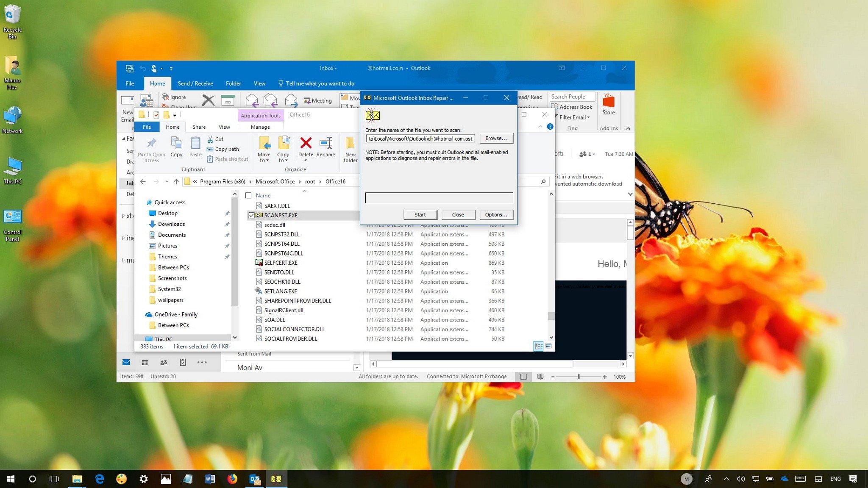868x488 pixels.
Task: Unpin Downloads from Quick access
Action: (x=228, y=224)
